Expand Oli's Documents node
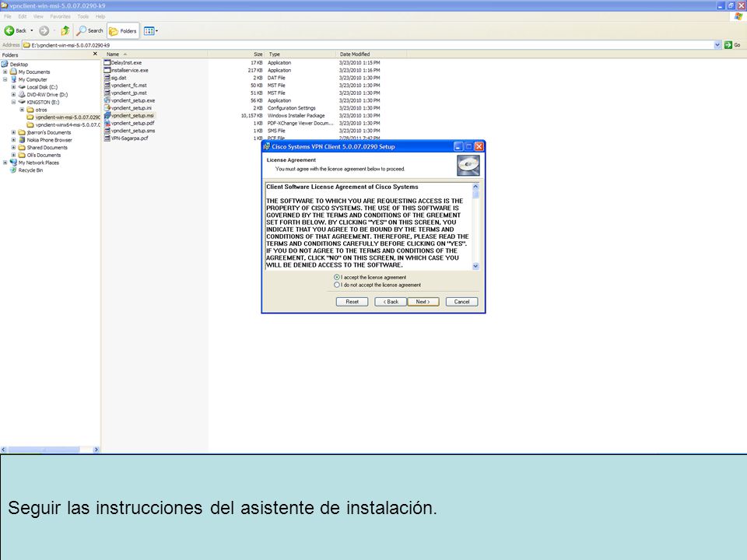This screenshot has width=747, height=560. 13,155
